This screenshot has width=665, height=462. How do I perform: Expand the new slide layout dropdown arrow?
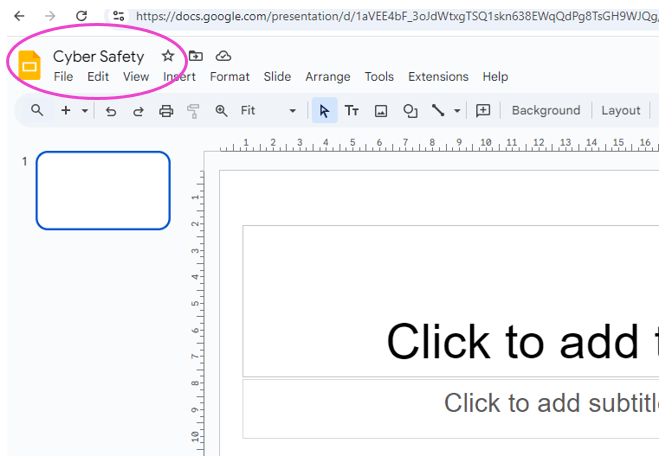coord(85,111)
